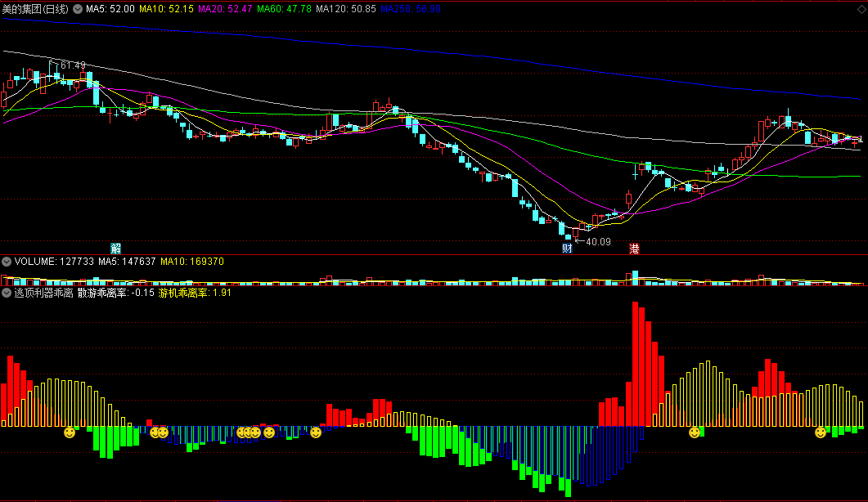Click the 解 event marker on the chart
The height and width of the screenshot is (502, 868).
tap(115, 248)
